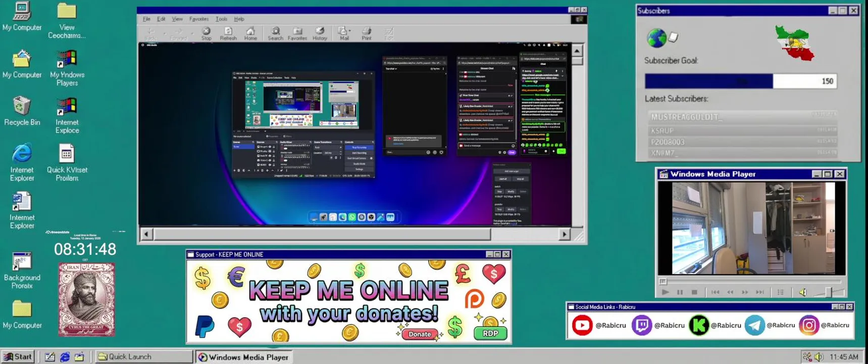Click the Next track button

click(760, 292)
